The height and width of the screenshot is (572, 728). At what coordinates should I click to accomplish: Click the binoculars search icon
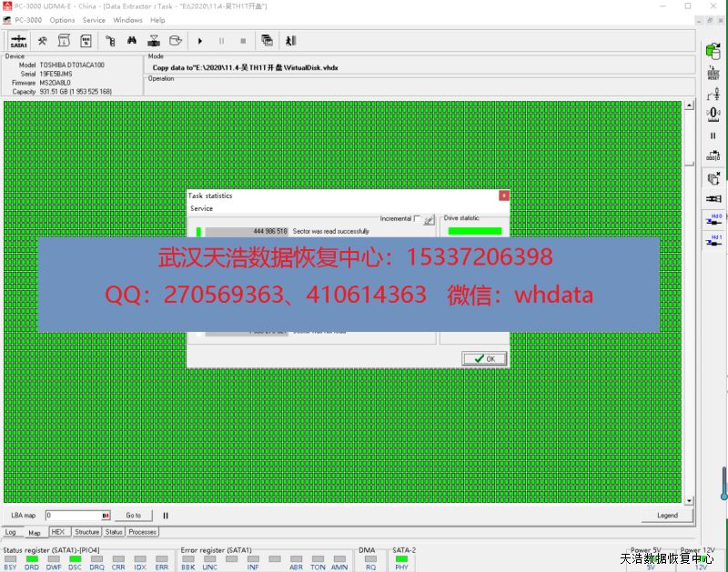[132, 41]
